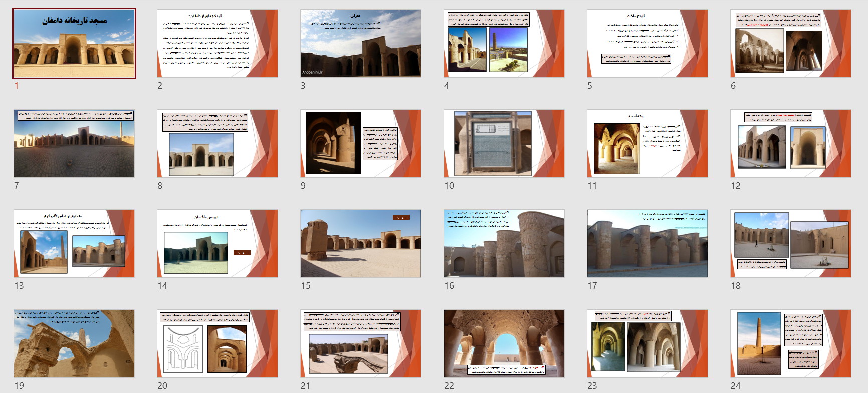Click slide 22 showing interior vaulted arches
Viewport: 868px width, 393px height.
(504, 344)
